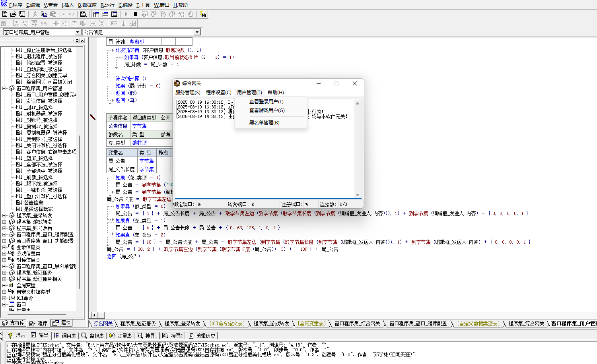Select the 公告信息 item in the tree
The width and height of the screenshot is (597, 364).
(x=33, y=203)
